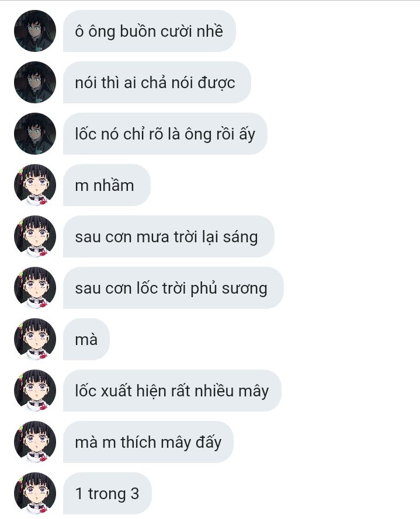The image size is (420, 519).
Task: Select the bubble "mà m thích mây đấy"
Action: point(148,442)
